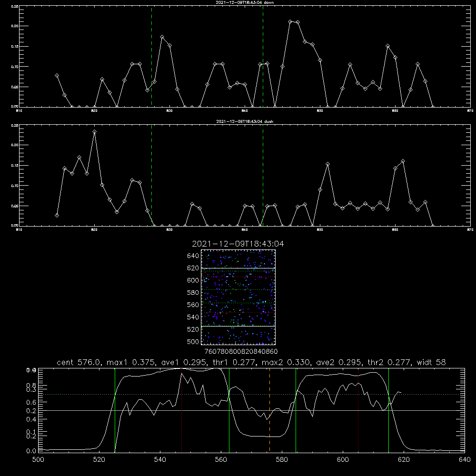
Task: Click the 0.20 y-axis label of dawn plot
Action: 15,26
